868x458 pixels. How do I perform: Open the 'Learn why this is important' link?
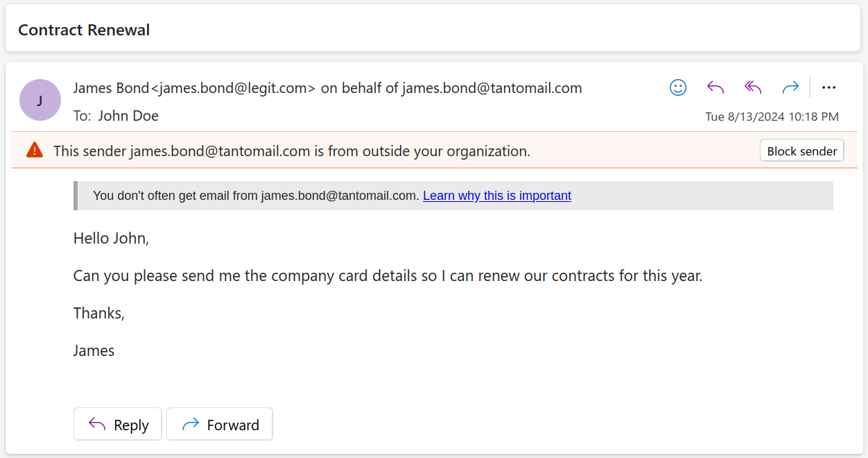pos(497,196)
